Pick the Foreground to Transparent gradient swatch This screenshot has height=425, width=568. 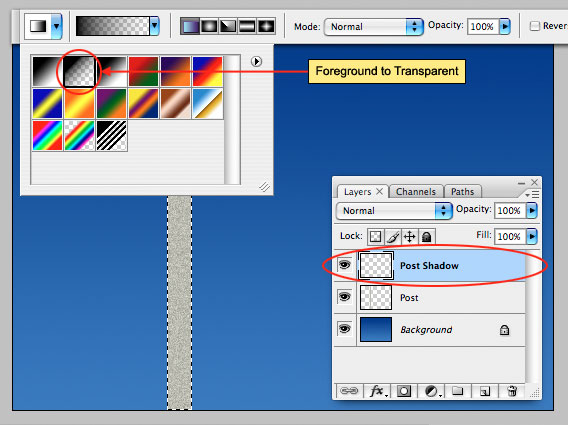pos(79,71)
